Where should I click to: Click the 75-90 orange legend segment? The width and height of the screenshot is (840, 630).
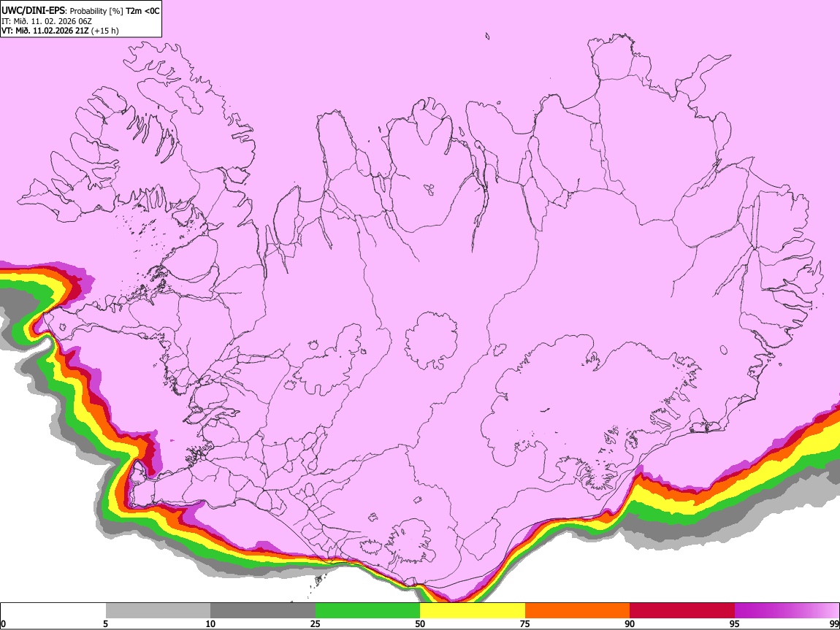pos(578,611)
